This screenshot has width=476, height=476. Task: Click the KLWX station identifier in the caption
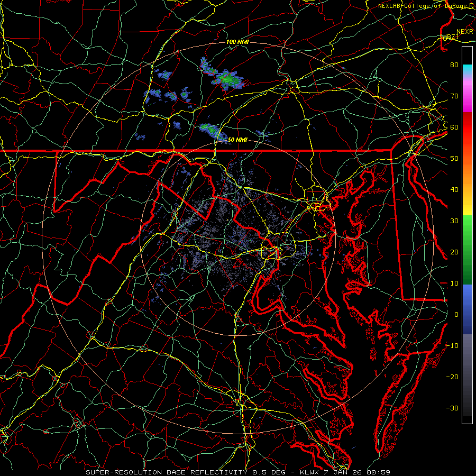click(x=310, y=472)
